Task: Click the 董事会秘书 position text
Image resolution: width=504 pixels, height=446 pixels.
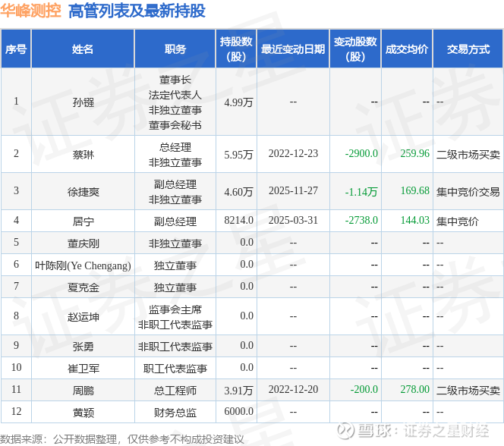Action: 175,125
